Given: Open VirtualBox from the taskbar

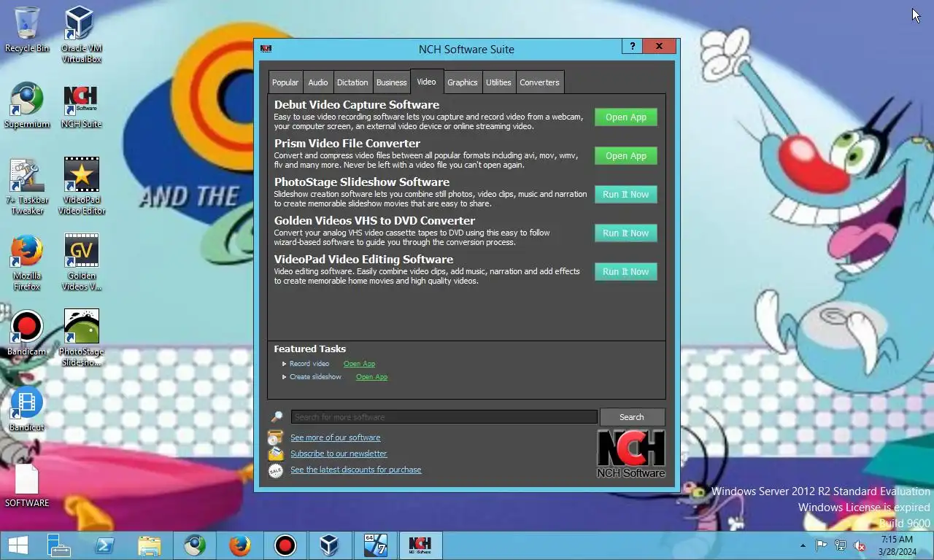Looking at the screenshot, I should 330,545.
